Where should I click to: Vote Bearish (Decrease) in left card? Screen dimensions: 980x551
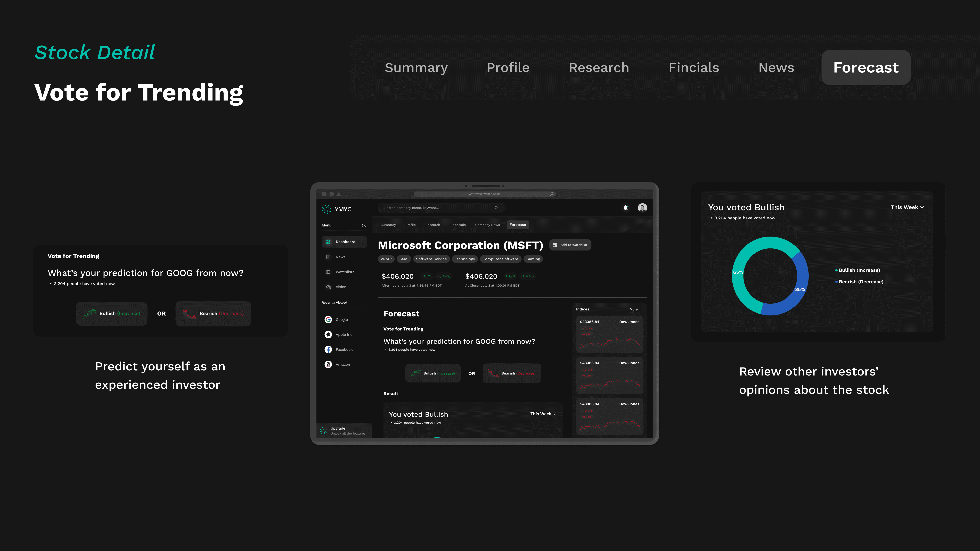tap(213, 313)
